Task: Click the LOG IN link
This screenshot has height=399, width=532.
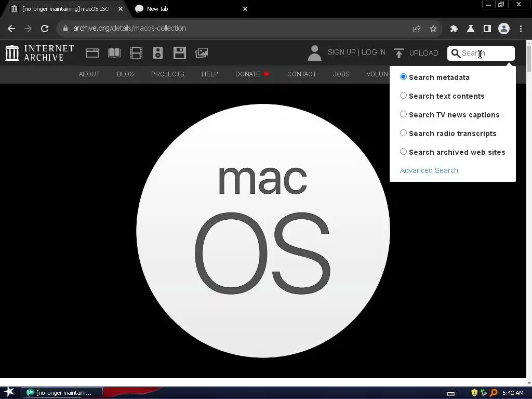Action: tap(374, 52)
